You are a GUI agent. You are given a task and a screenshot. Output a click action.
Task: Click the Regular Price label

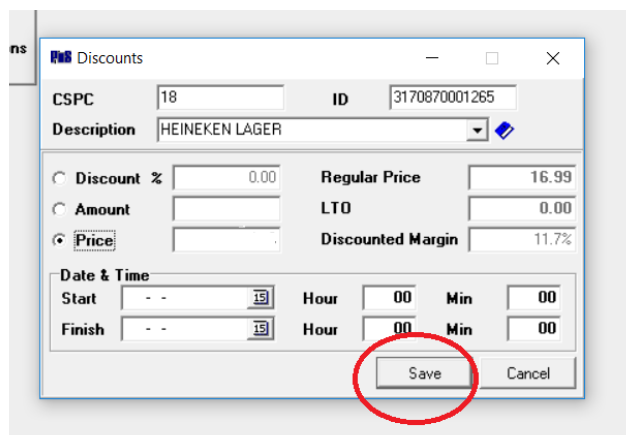click(370, 177)
